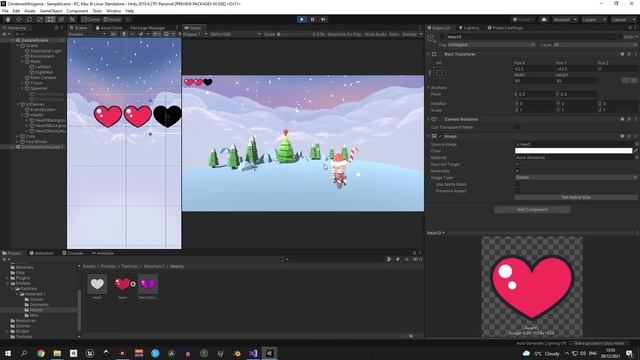Image resolution: width=640 pixels, height=360 pixels.
Task: Toggle the Use Sprite Mesh checkbox
Action: point(517,184)
